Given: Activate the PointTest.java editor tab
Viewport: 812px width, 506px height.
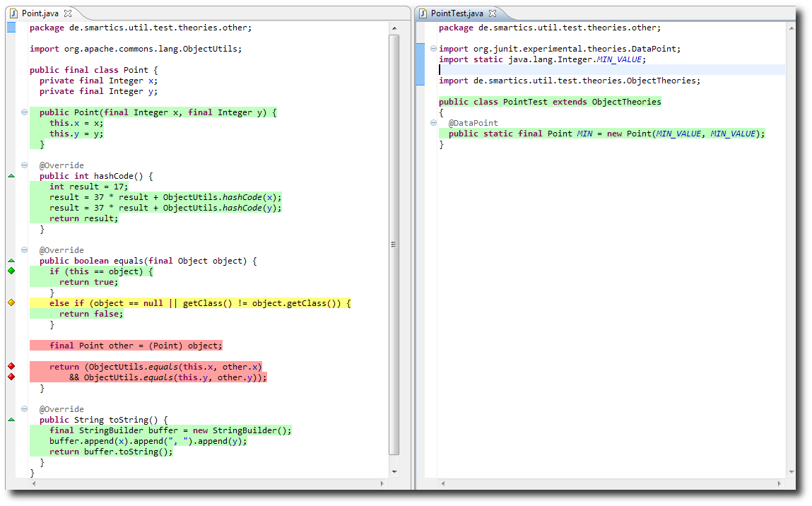Looking at the screenshot, I should [457, 13].
